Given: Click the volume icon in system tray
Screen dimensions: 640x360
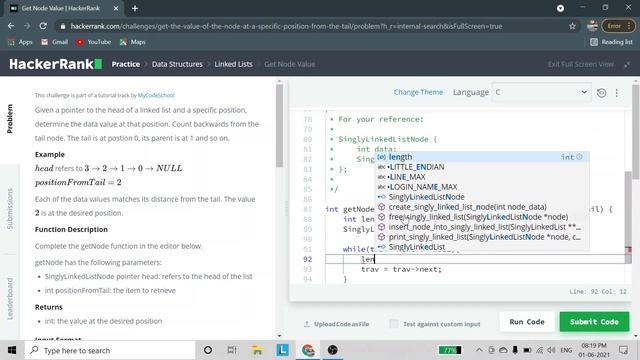Looking at the screenshot, I should pos(551,350).
